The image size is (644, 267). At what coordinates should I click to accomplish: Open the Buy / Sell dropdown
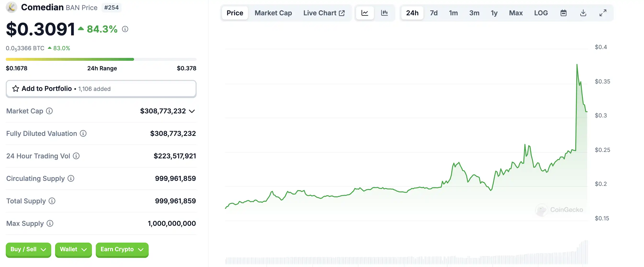tap(28, 249)
